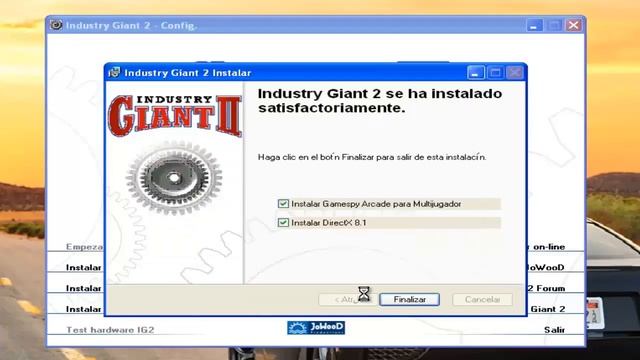Screen dimensions: 640x360
Task: Click the 'Haga clic en el botón Finalizar' text
Action: click(x=372, y=157)
